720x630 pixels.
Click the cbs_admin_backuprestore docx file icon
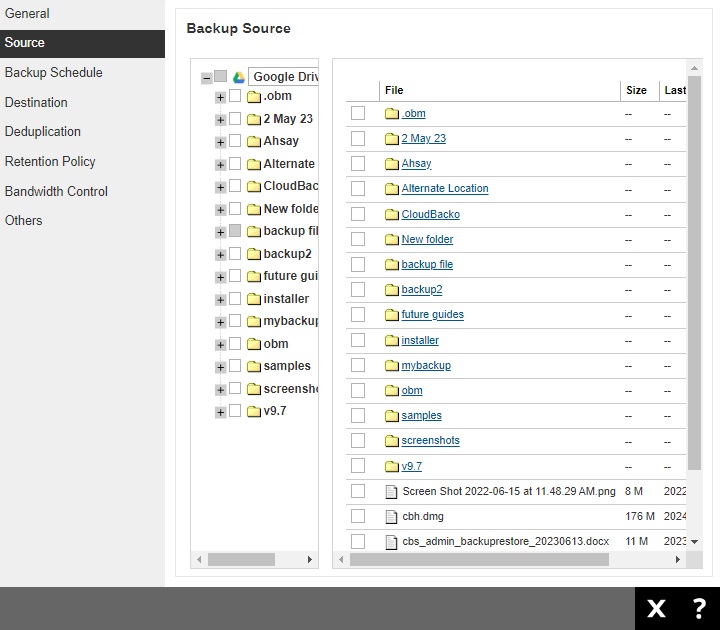tap(391, 542)
